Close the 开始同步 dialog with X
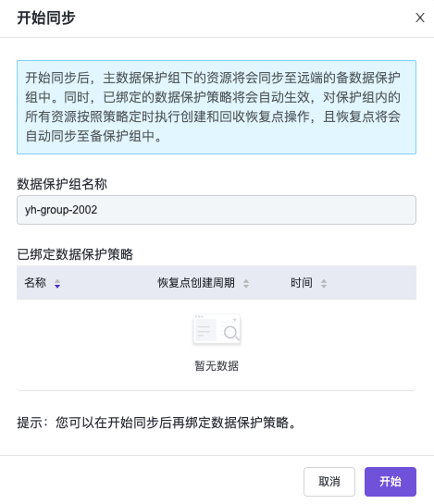434x504 pixels. click(420, 18)
